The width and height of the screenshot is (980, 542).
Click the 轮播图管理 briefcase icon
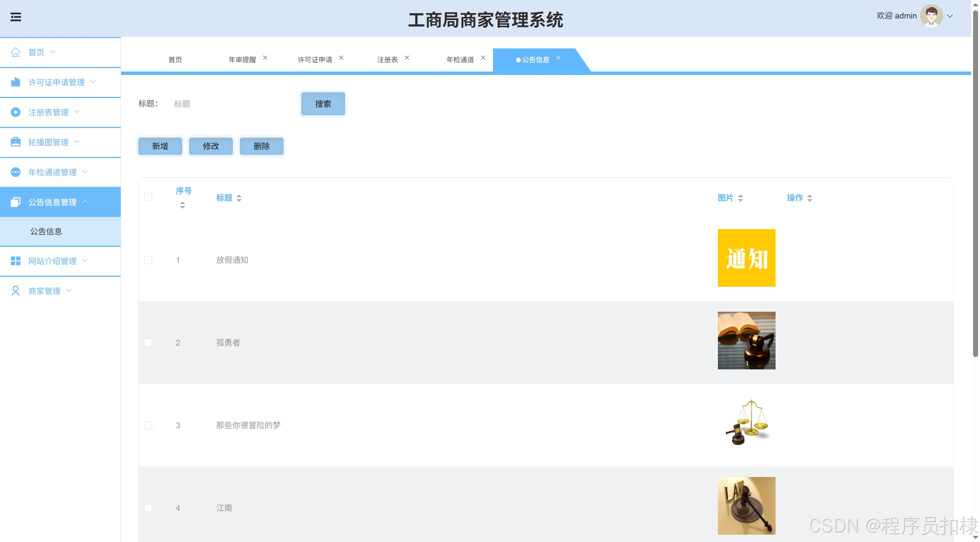click(16, 142)
